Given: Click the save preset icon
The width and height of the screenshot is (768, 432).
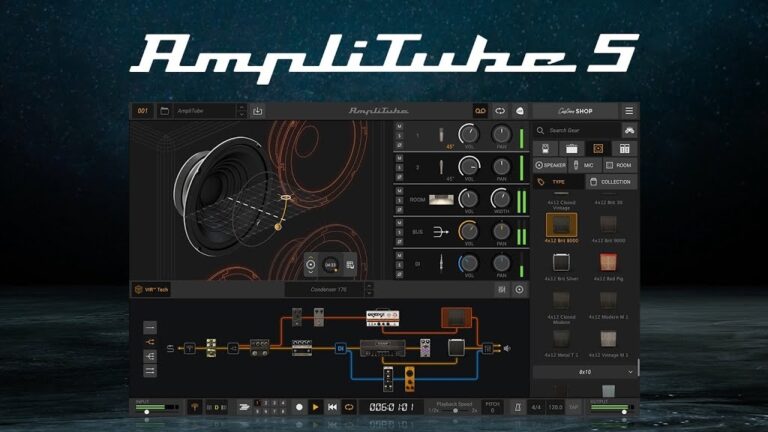Looking at the screenshot, I should 257,111.
